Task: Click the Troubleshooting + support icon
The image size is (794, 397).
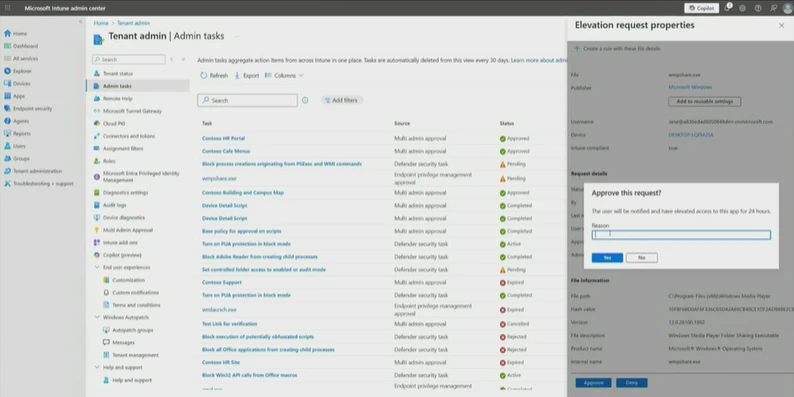Action: click(7, 183)
